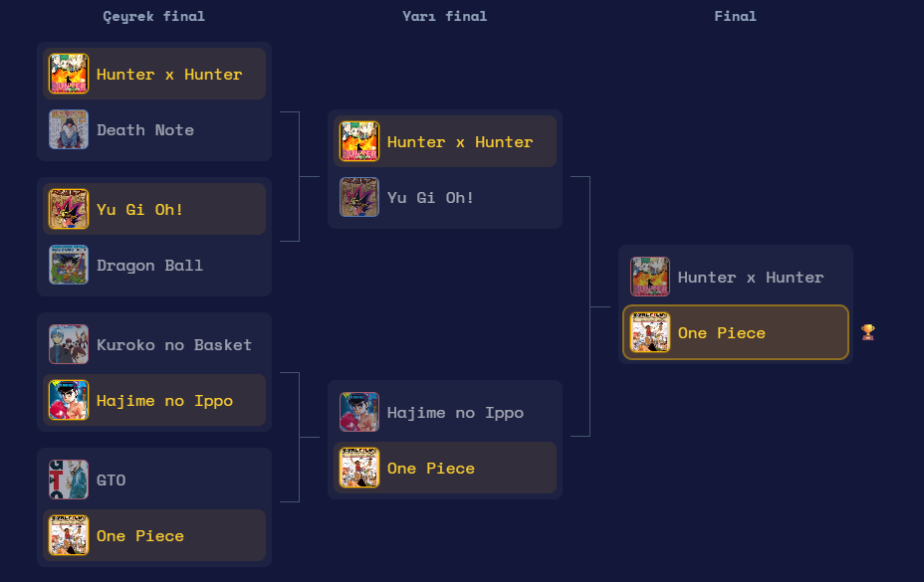Select the GTO entry
Image resolution: width=924 pixels, height=582 pixels.
[x=154, y=480]
